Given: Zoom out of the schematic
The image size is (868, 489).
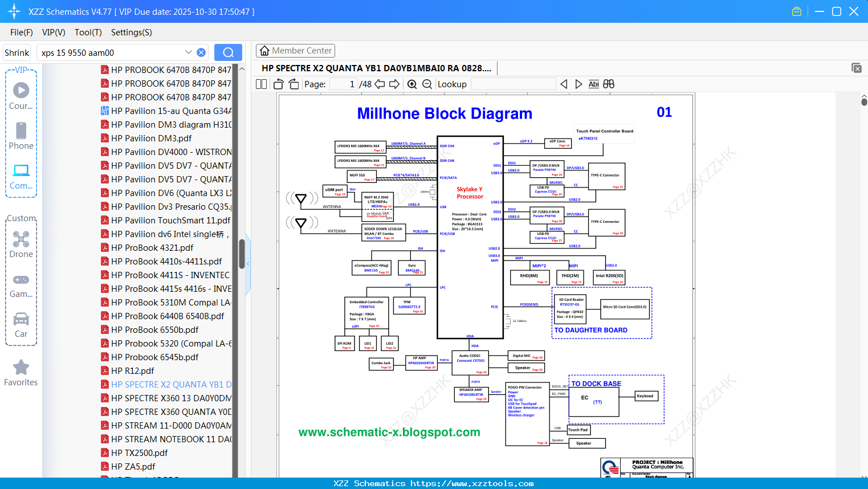Looking at the screenshot, I should pos(427,84).
